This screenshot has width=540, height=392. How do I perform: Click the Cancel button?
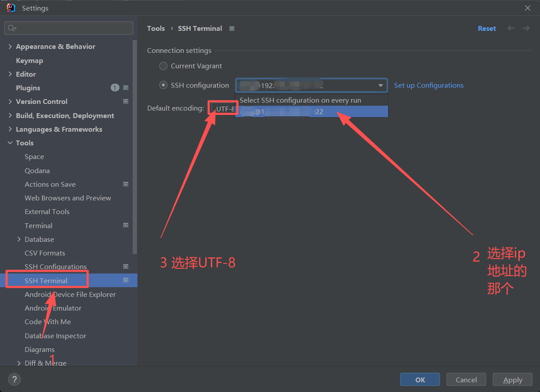(x=466, y=380)
